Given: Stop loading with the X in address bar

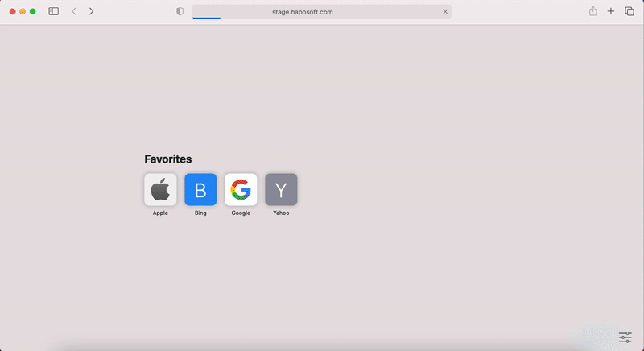Looking at the screenshot, I should [x=445, y=12].
